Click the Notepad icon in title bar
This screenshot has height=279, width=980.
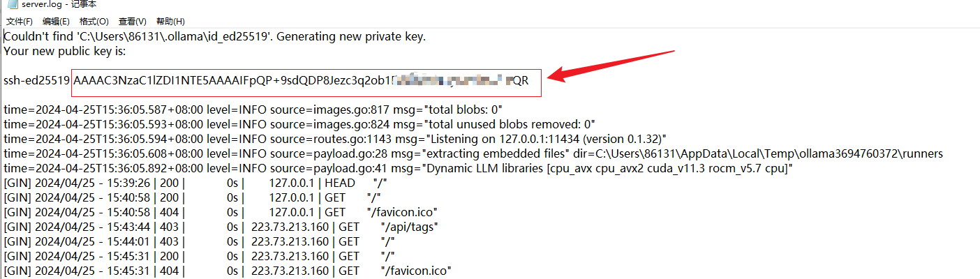11,4
